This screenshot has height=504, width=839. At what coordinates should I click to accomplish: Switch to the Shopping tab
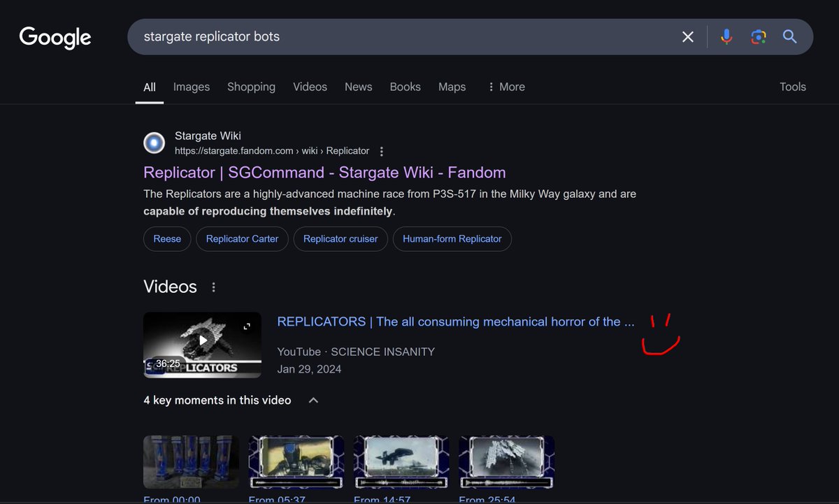(251, 87)
